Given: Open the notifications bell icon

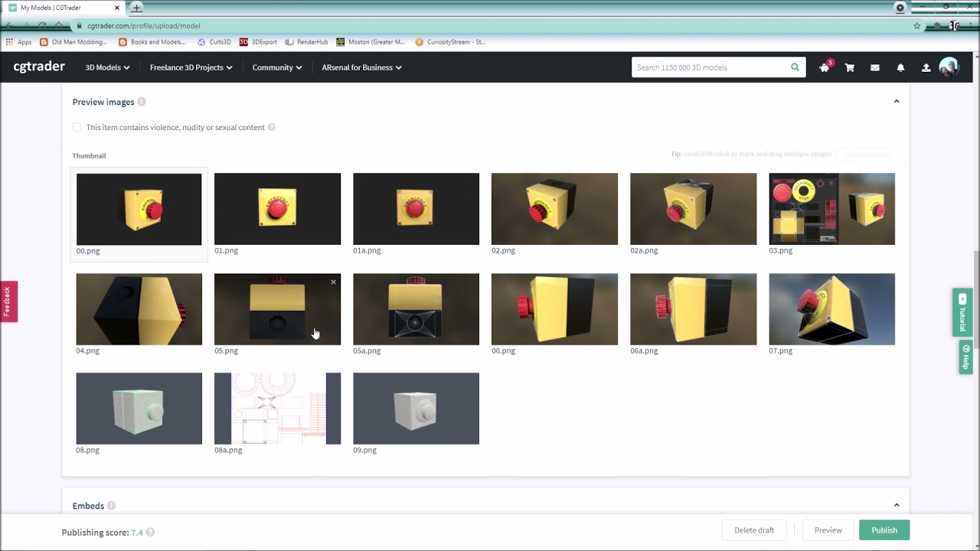Looking at the screenshot, I should pyautogui.click(x=900, y=67).
